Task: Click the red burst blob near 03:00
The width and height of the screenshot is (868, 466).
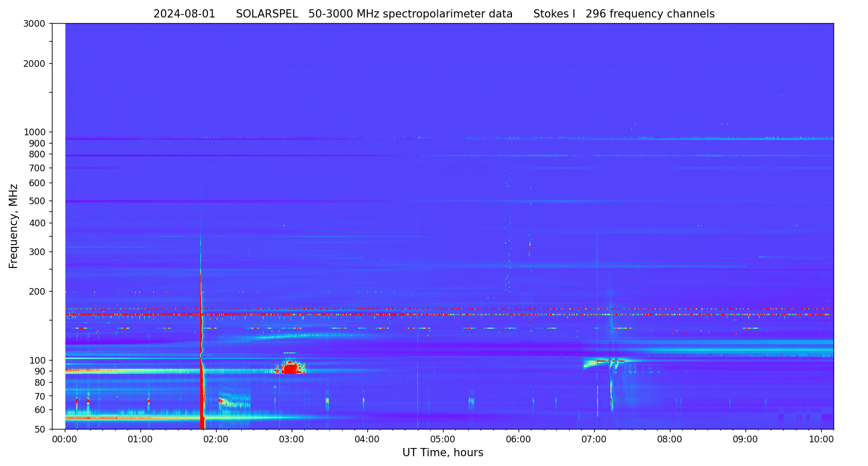Action: [x=290, y=369]
